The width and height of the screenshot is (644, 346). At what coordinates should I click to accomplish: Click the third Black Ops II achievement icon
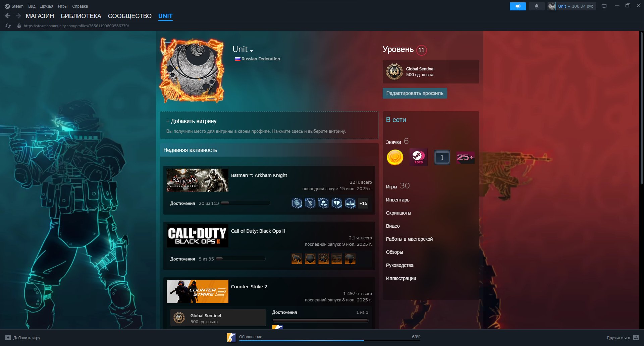pos(324,259)
